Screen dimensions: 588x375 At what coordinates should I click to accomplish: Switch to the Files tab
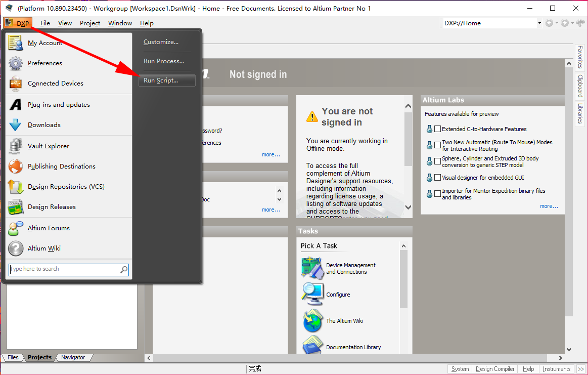point(13,357)
